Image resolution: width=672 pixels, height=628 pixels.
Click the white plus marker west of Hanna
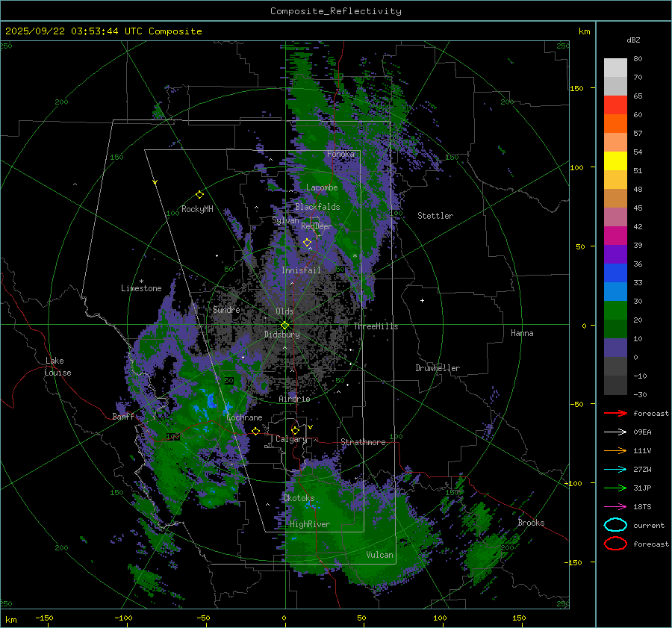click(x=422, y=301)
